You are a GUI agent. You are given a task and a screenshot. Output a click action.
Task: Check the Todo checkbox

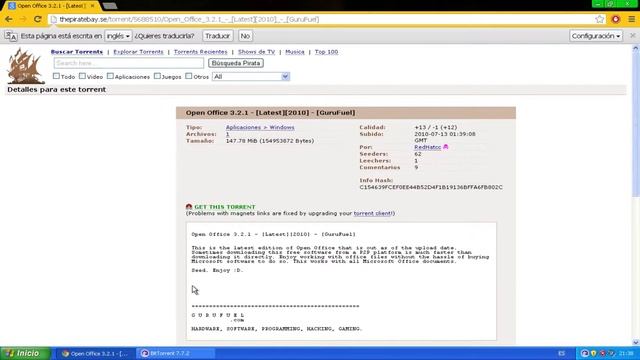(56, 76)
